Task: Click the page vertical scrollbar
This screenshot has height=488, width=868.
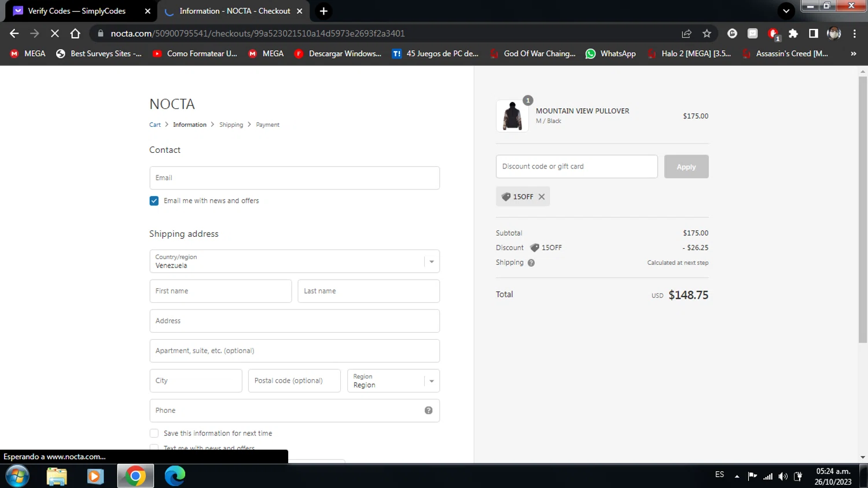Action: [863, 210]
